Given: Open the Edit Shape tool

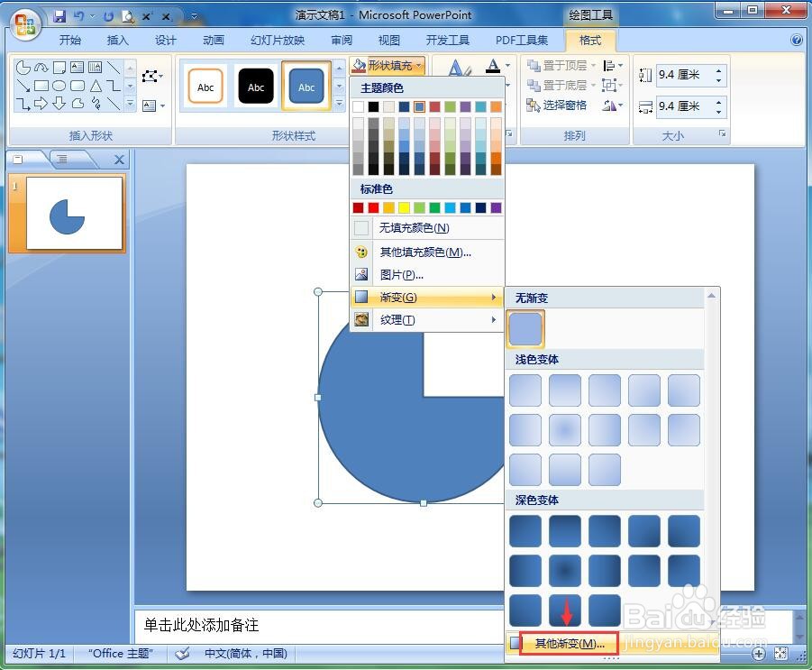Looking at the screenshot, I should click(151, 77).
